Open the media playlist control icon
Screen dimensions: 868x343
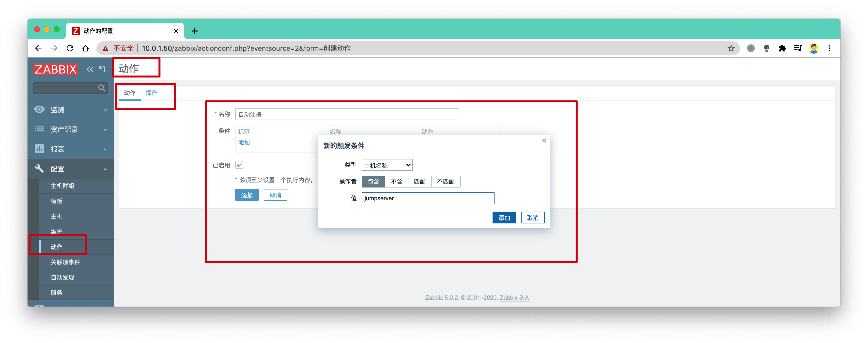[798, 48]
